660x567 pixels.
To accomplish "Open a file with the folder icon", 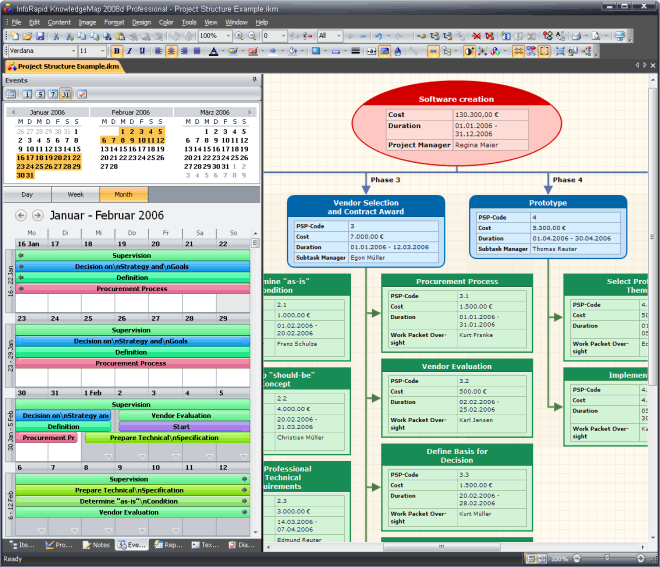I will tap(26, 36).
